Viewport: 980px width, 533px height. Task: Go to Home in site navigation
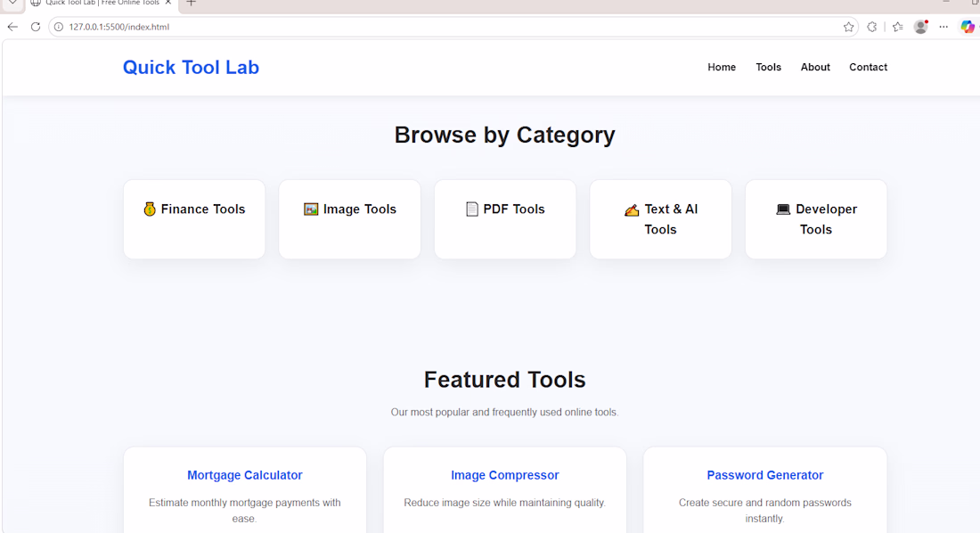[722, 67]
